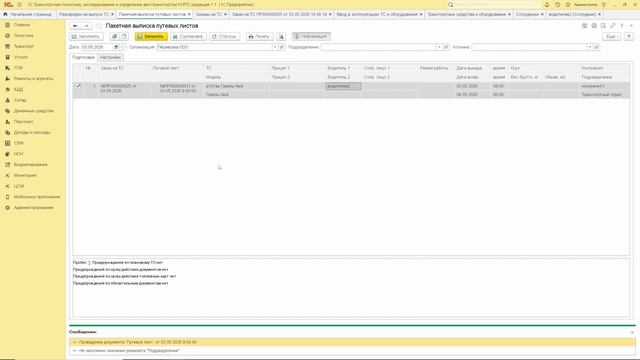Screen dimensions: 640x360
Task: Toggle checkbox in row 1 of the table
Action: 78,86
